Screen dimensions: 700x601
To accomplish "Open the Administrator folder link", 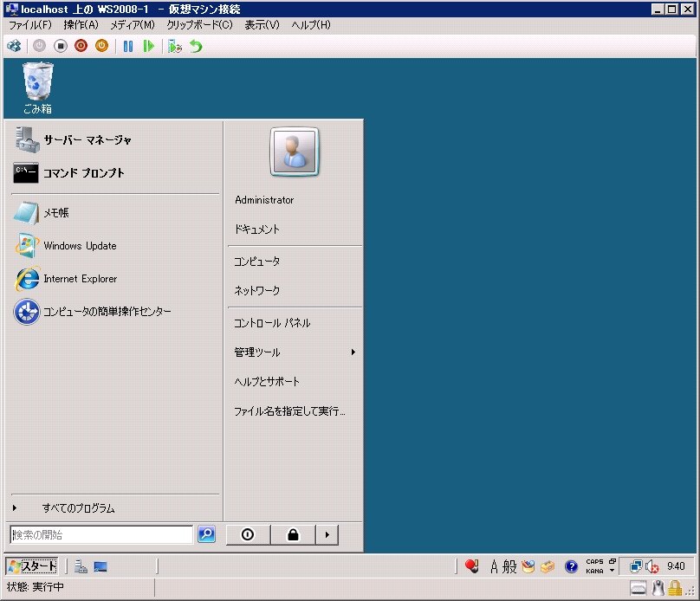I will [x=264, y=200].
